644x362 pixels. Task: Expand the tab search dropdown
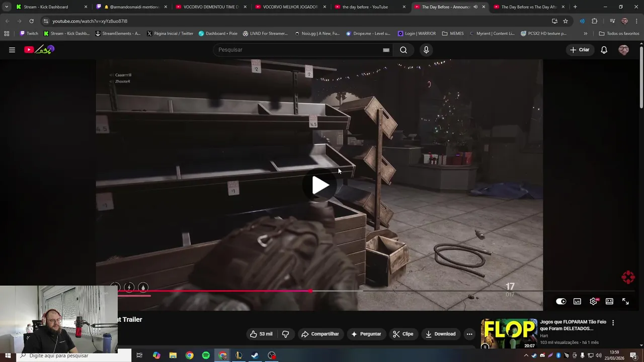click(x=6, y=7)
